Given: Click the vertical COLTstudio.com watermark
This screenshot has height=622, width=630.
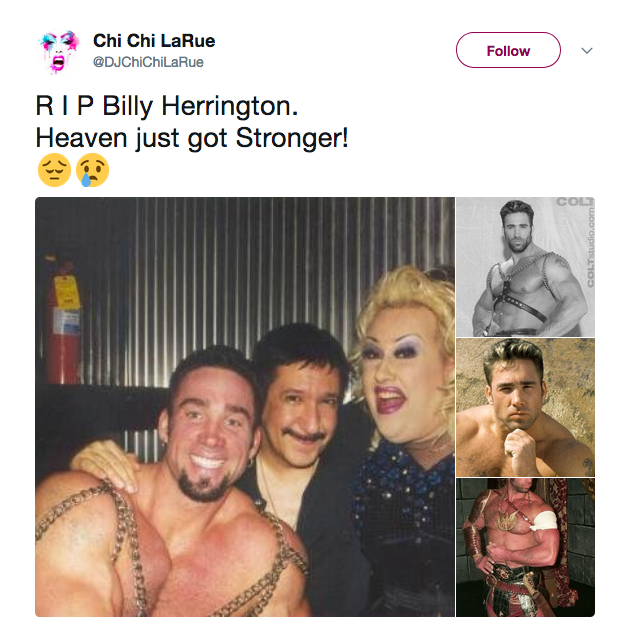Looking at the screenshot, I should [x=590, y=248].
